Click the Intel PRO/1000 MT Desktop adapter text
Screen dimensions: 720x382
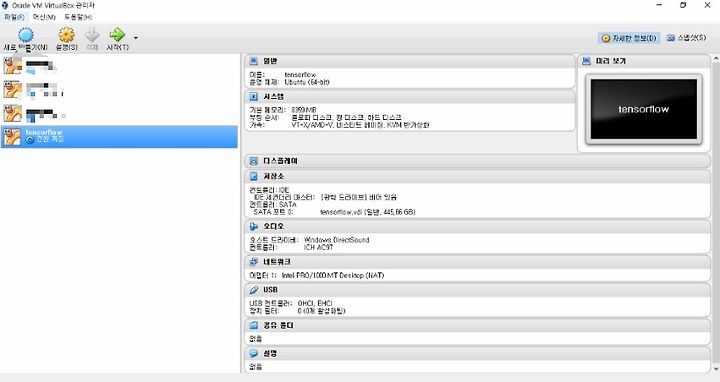(x=332, y=275)
